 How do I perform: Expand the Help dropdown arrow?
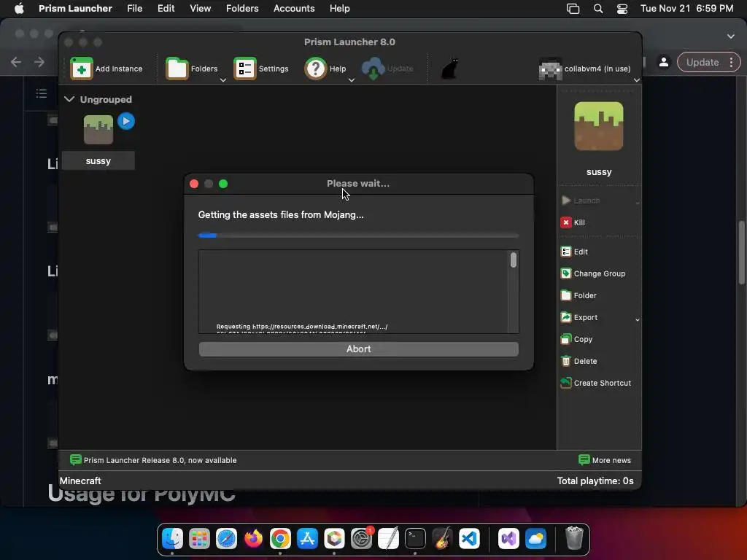click(x=352, y=80)
